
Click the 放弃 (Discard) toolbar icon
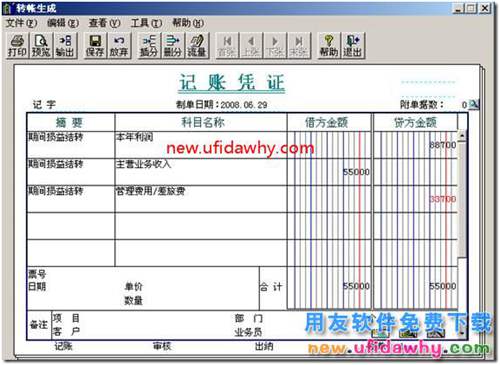[x=119, y=46]
